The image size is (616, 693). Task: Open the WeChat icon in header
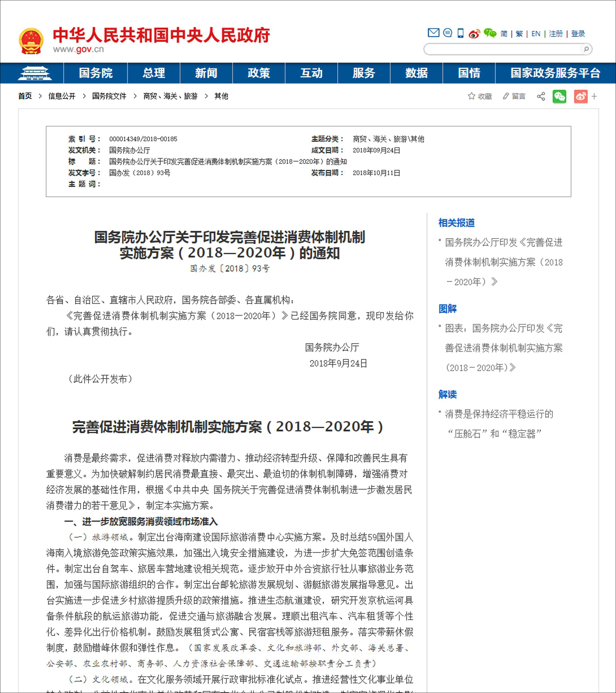(x=490, y=33)
